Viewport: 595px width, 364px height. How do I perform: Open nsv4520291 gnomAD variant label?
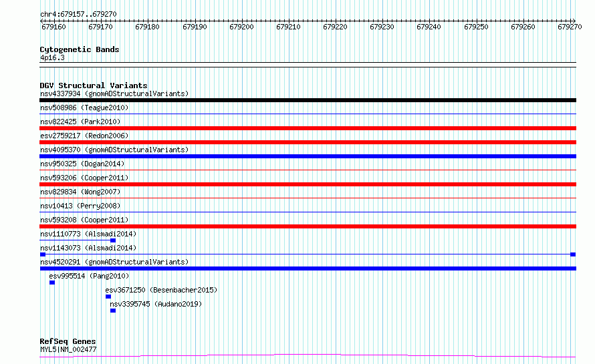click(x=114, y=262)
